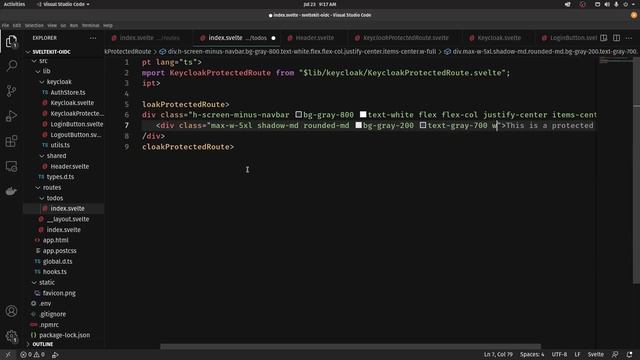Open the Accounts menu icon
The width and height of the screenshot is (640, 360).
click(x=11, y=311)
